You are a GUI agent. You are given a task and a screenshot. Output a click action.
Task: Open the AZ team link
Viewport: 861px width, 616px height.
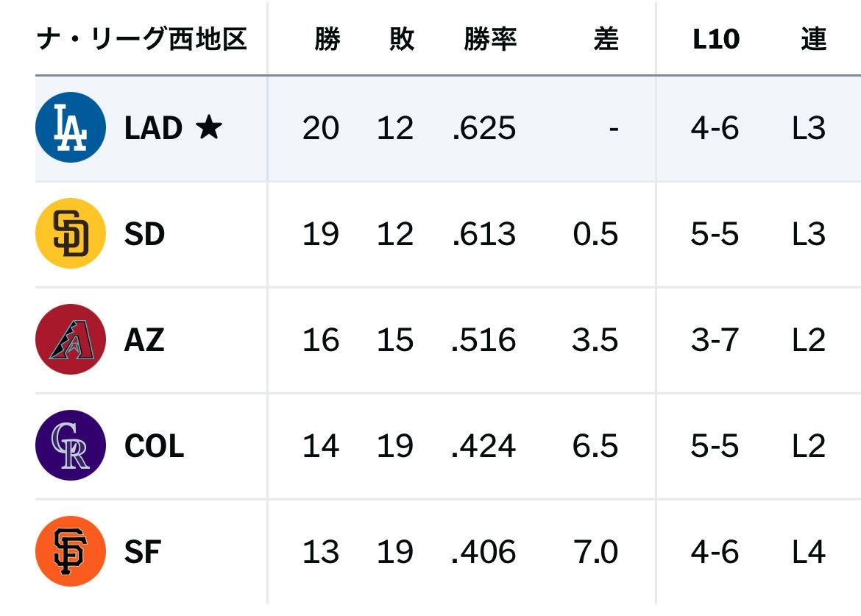[x=143, y=340]
